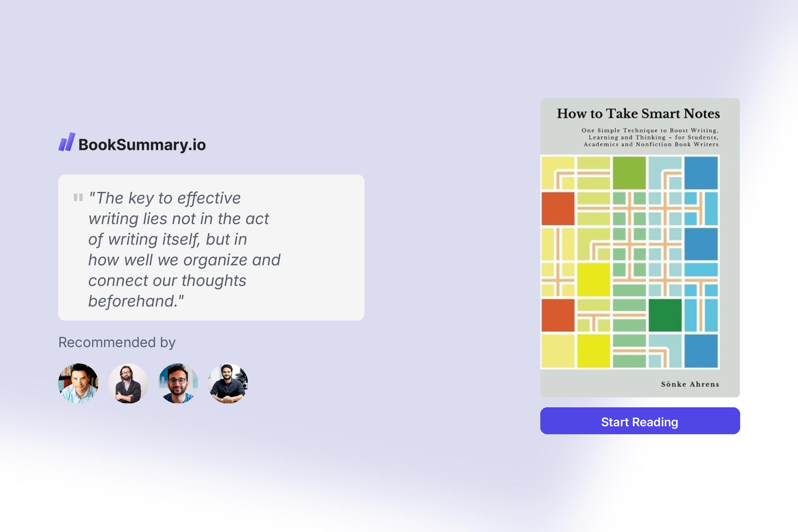Click the purple BookSummary.io logo icon
Screen dimensions: 798x532
pos(66,142)
